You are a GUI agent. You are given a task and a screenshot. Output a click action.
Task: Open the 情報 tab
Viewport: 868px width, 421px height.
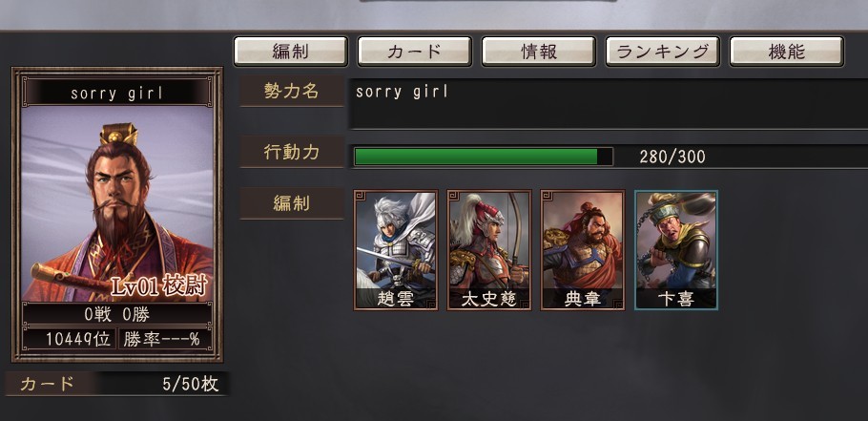(539, 52)
